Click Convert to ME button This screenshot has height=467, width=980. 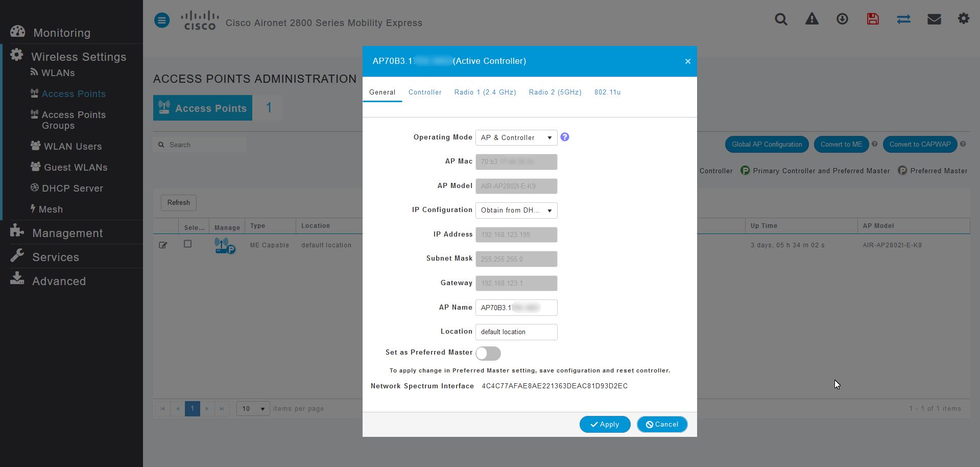point(842,145)
